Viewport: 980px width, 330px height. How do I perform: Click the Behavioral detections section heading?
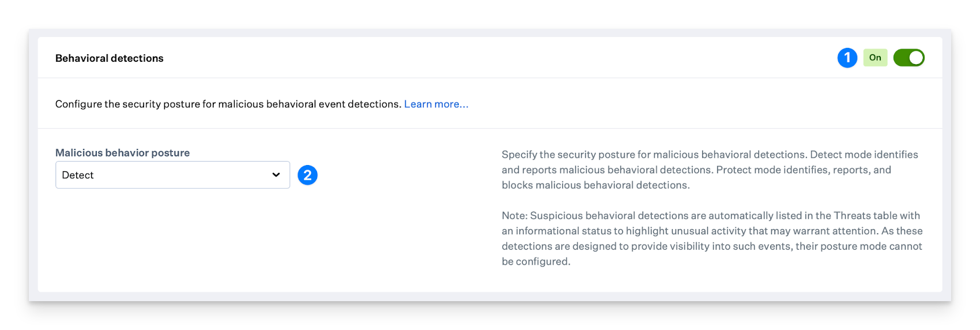[x=110, y=58]
